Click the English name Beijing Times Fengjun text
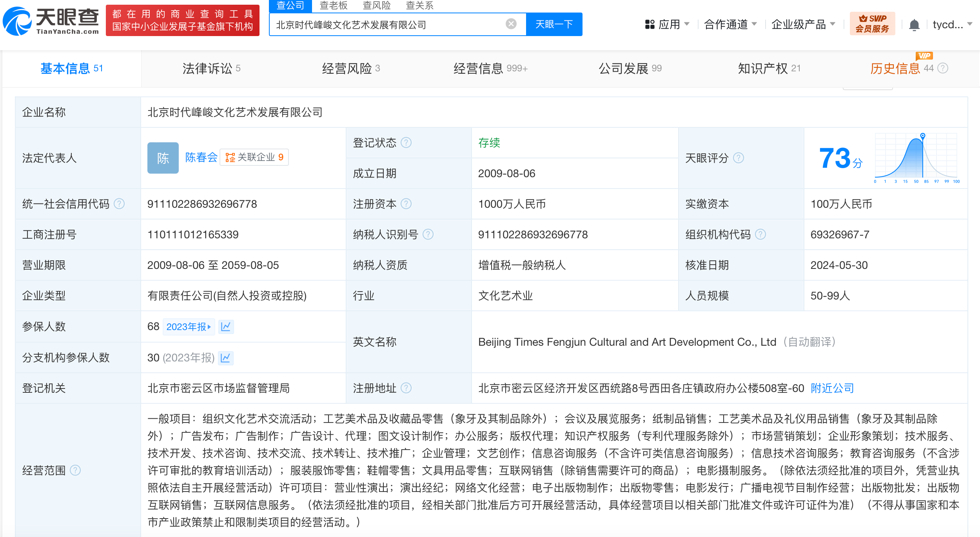The height and width of the screenshot is (537, 980). tap(627, 342)
